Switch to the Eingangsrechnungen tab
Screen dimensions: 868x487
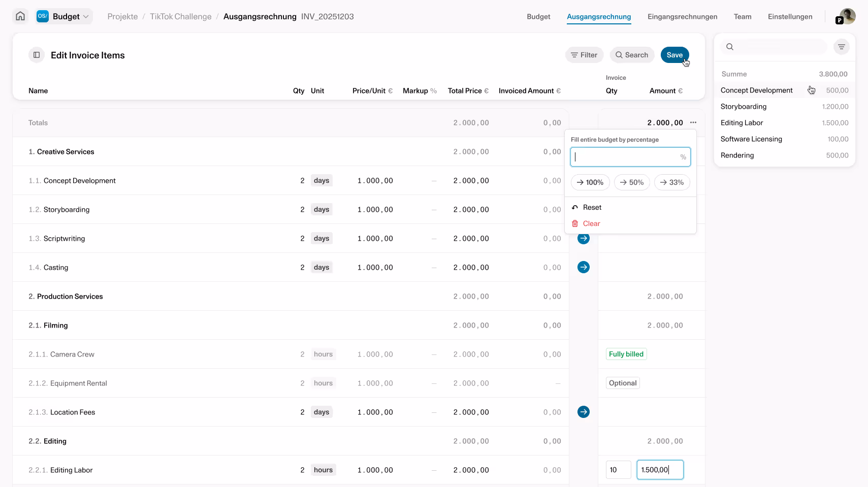[682, 16]
